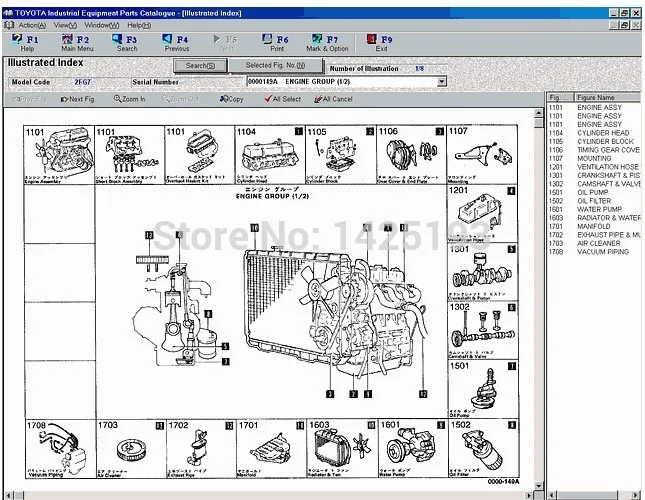Select 1104 CYLINDER HEAD in list

point(594,133)
